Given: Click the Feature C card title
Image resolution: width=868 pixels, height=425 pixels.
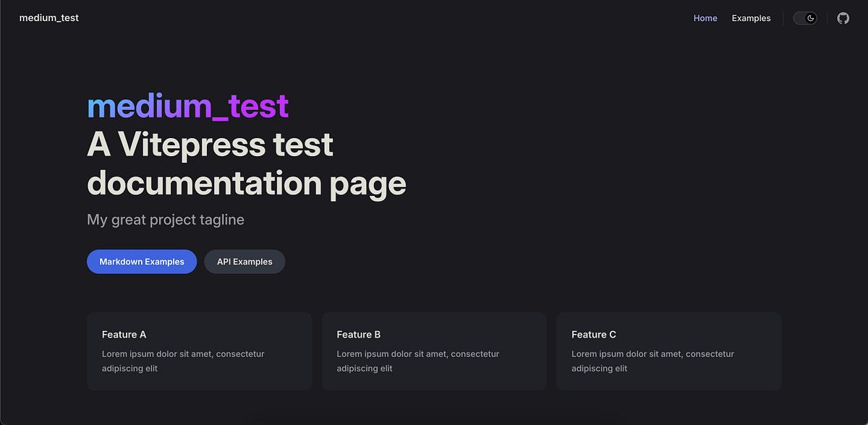Looking at the screenshot, I should coord(594,334).
